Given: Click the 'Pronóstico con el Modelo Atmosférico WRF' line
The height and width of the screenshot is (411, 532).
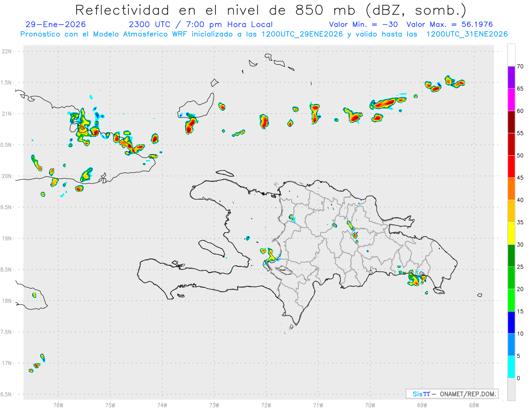Looking at the screenshot, I should point(264,34).
